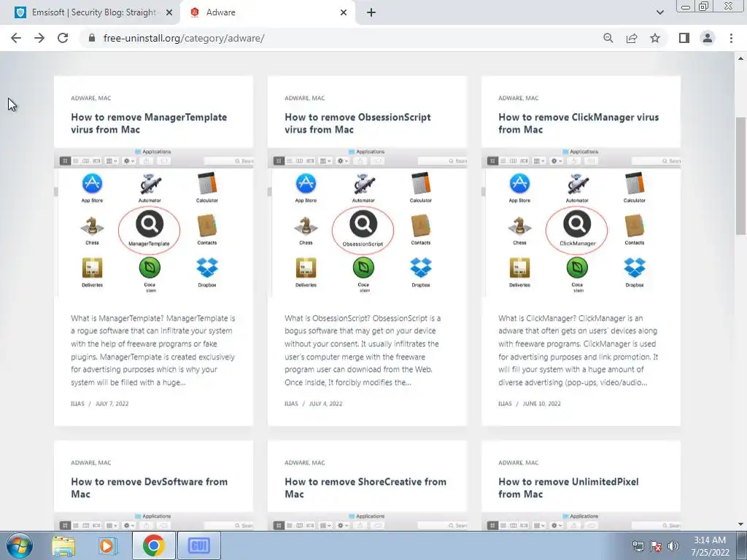This screenshot has height=560, width=747.
Task: Switch to Chrome taskbar icon
Action: [153, 545]
